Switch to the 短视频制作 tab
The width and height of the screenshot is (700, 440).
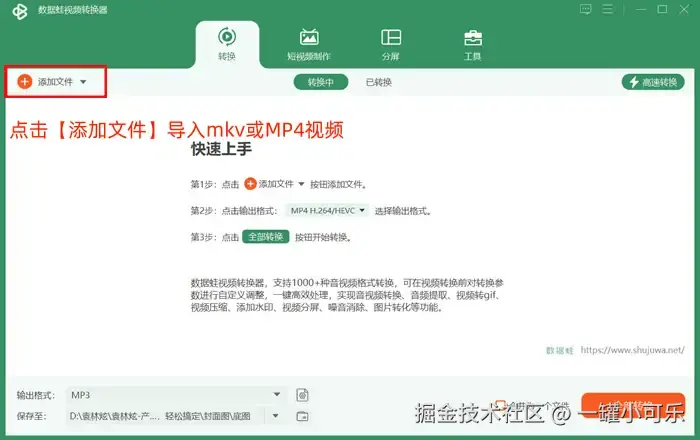[309, 44]
